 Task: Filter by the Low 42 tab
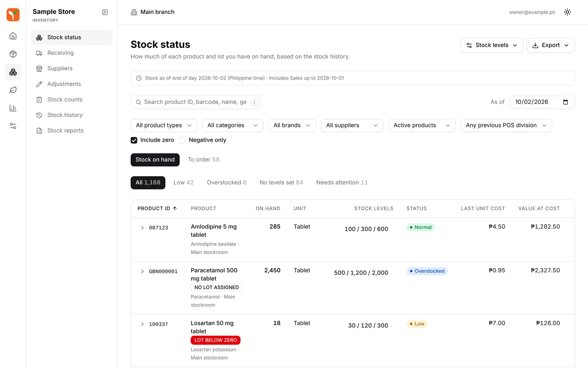[x=183, y=183]
